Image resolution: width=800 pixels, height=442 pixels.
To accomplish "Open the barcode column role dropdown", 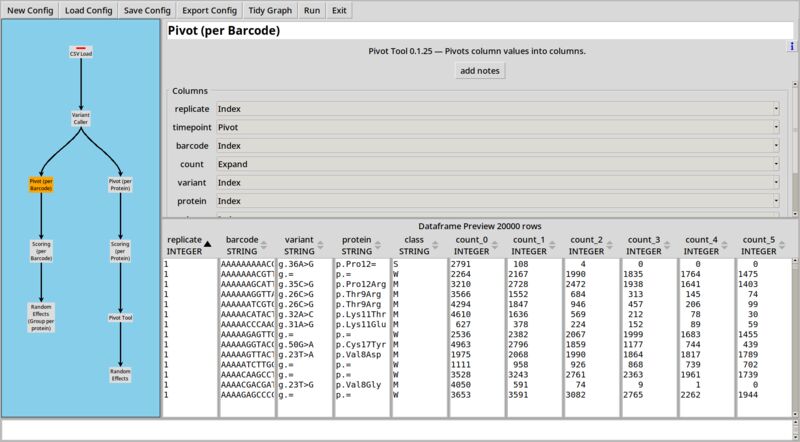I will (x=497, y=145).
